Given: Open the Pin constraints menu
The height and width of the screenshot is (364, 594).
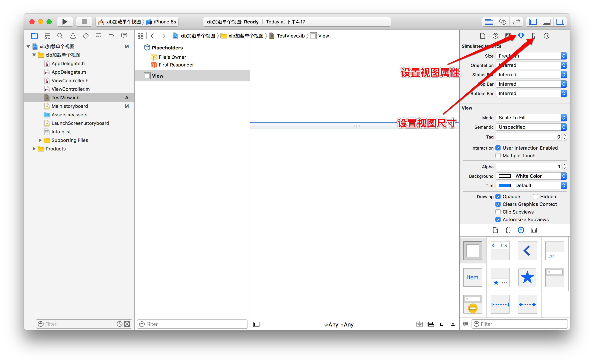Looking at the screenshot, I should coord(442,324).
